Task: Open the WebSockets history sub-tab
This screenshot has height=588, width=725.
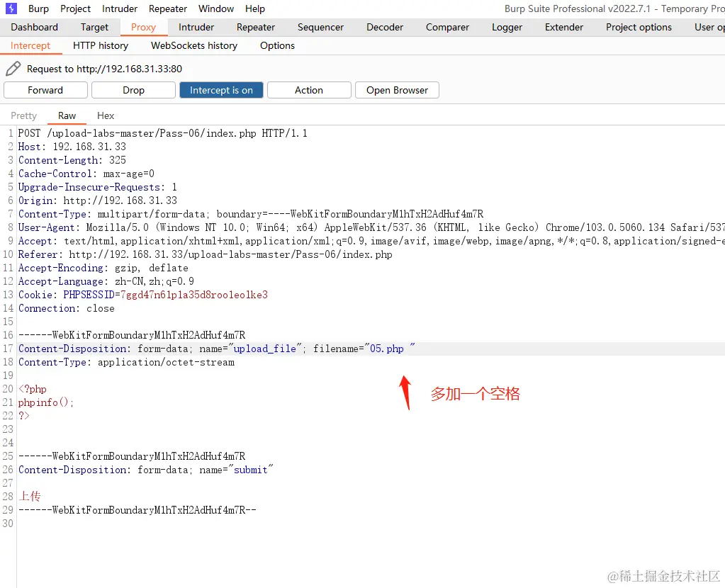Action: pos(193,46)
